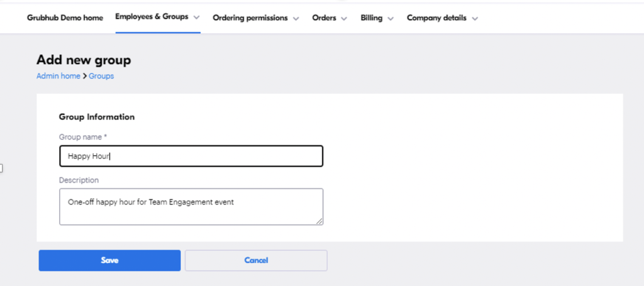Click the Group name field label
The height and width of the screenshot is (286, 644).
pyautogui.click(x=83, y=137)
